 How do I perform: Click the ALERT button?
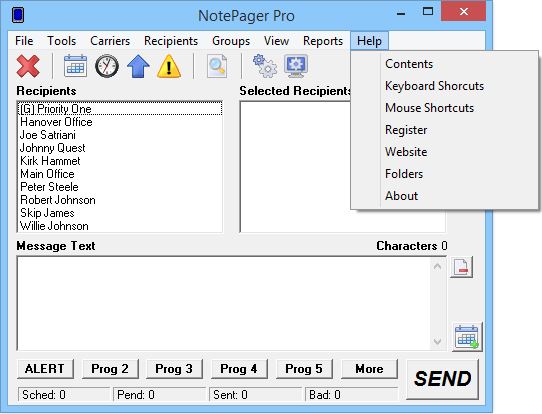(x=45, y=369)
